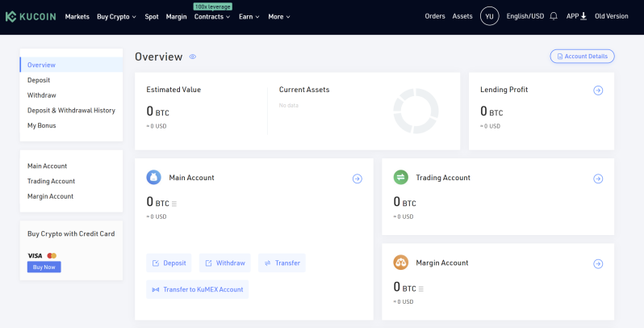This screenshot has width=644, height=328.
Task: Click the Estimated Value label
Action: 174,90
